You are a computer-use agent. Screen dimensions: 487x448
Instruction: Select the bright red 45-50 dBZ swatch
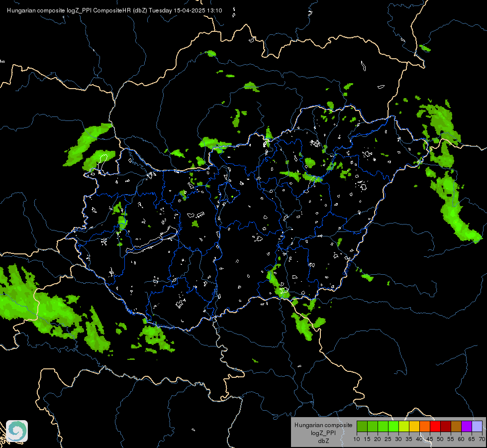435,426
